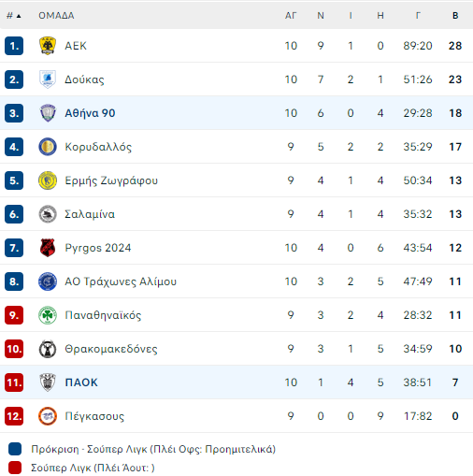The height and width of the screenshot is (476, 473).
Task: Click the Pyrgos 2024 red-black crest
Action: tap(48, 248)
